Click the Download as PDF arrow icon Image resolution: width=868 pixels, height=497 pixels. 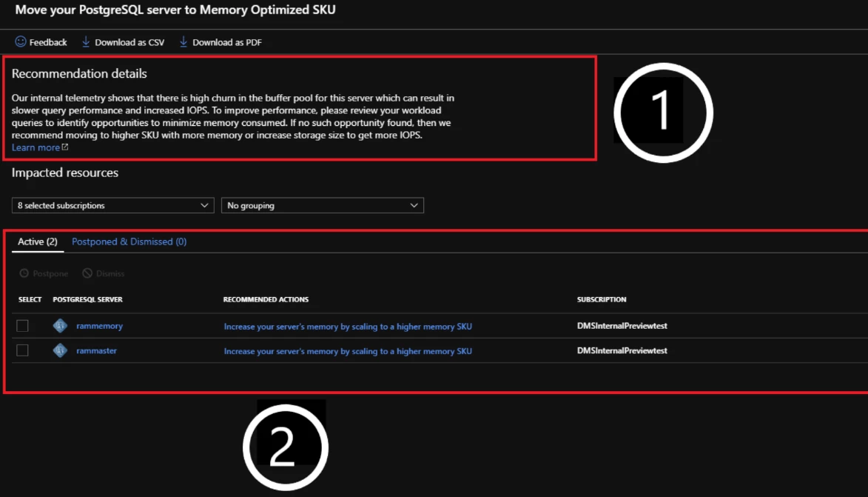(x=184, y=42)
